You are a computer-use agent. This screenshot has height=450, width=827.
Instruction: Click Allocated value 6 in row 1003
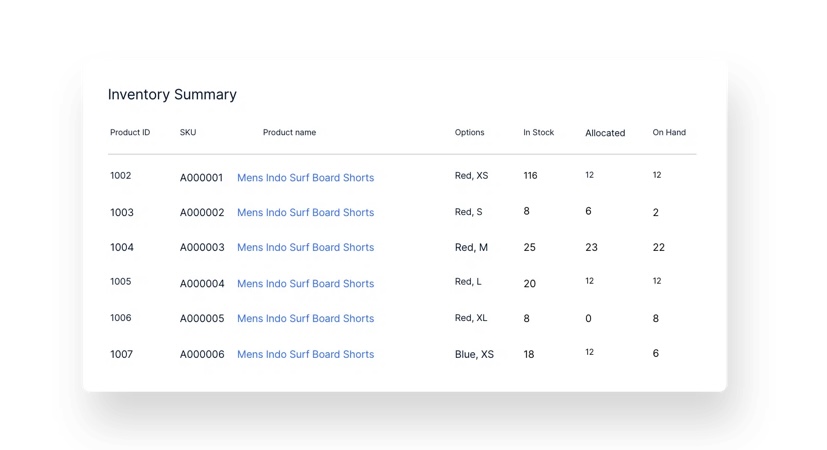pos(589,212)
